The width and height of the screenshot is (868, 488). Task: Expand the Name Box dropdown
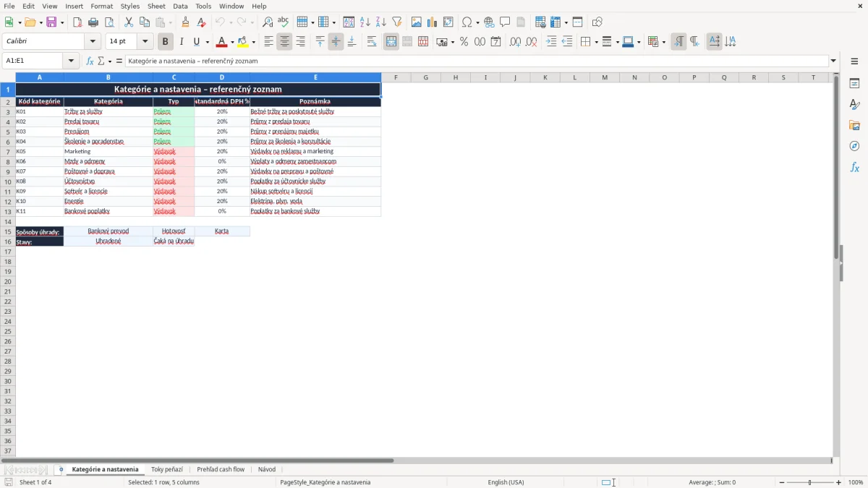click(71, 61)
